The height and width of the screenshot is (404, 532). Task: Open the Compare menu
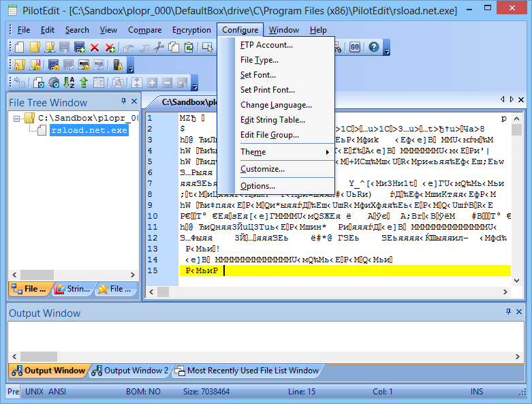pos(144,30)
